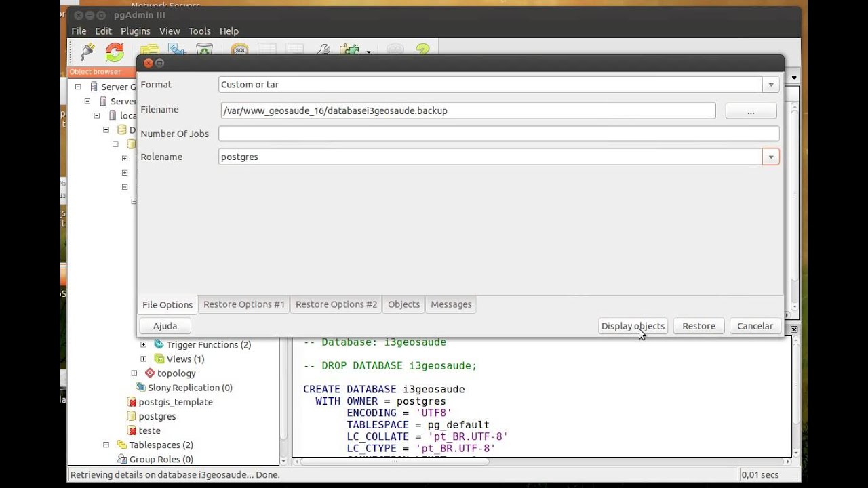Click the refresh arrows toolbar icon
This screenshot has width=868, height=488.
pos(115,52)
